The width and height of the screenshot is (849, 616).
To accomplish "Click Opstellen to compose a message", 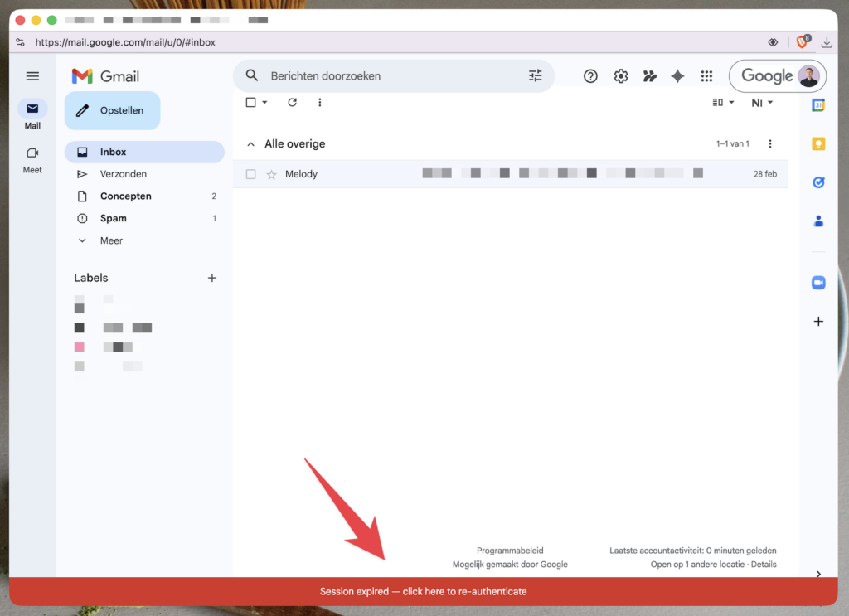I will (x=112, y=111).
